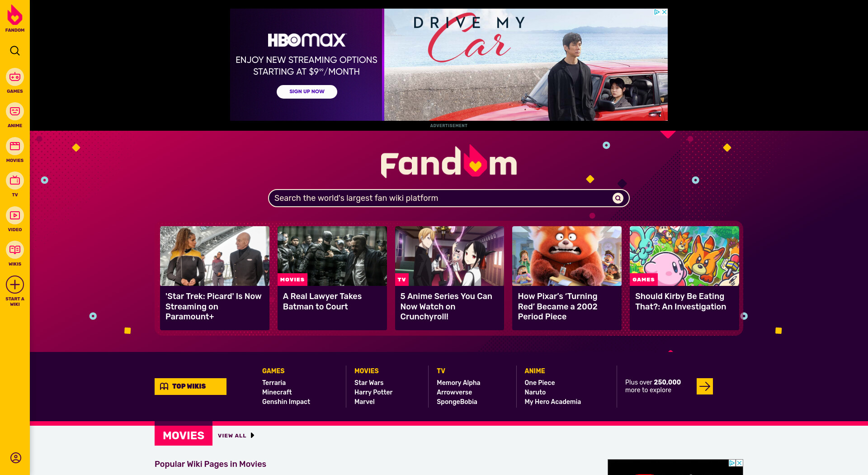Click the TV tag on anime card
The image size is (868, 475).
(x=401, y=280)
